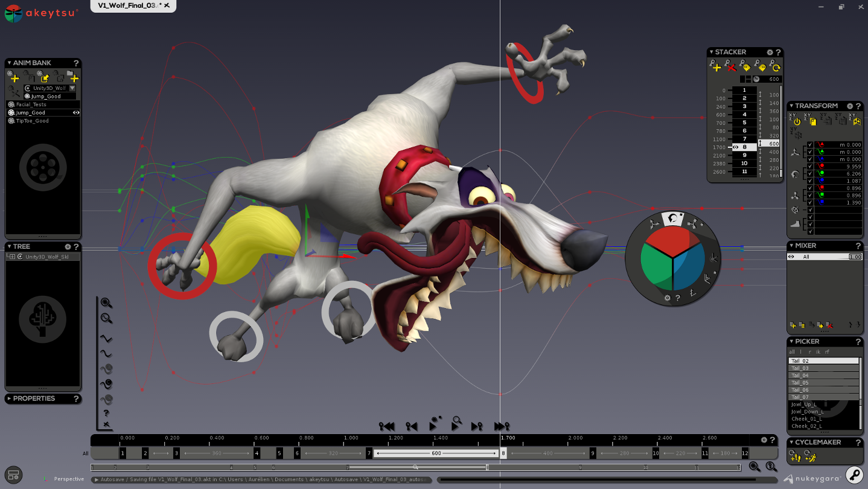The width and height of the screenshot is (868, 489).
Task: Switch Picker filter to 'all'
Action: coord(792,352)
